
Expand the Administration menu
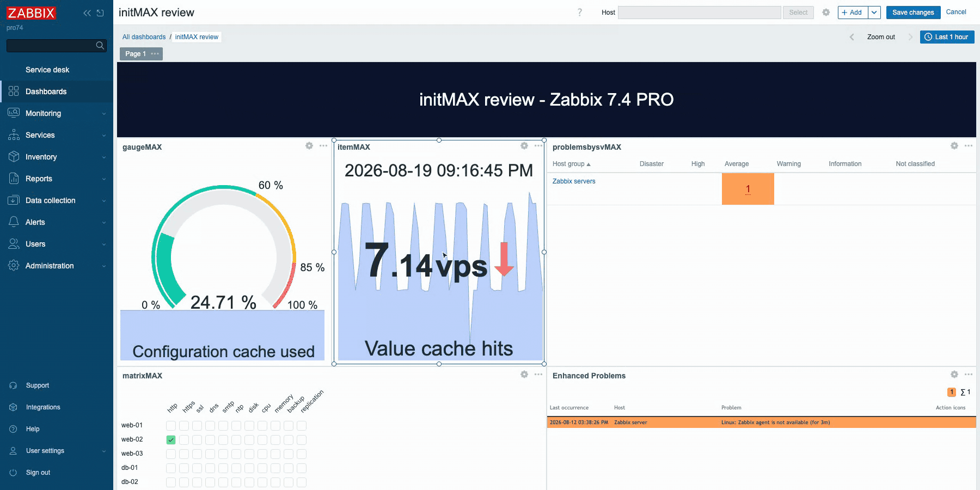tap(57, 266)
